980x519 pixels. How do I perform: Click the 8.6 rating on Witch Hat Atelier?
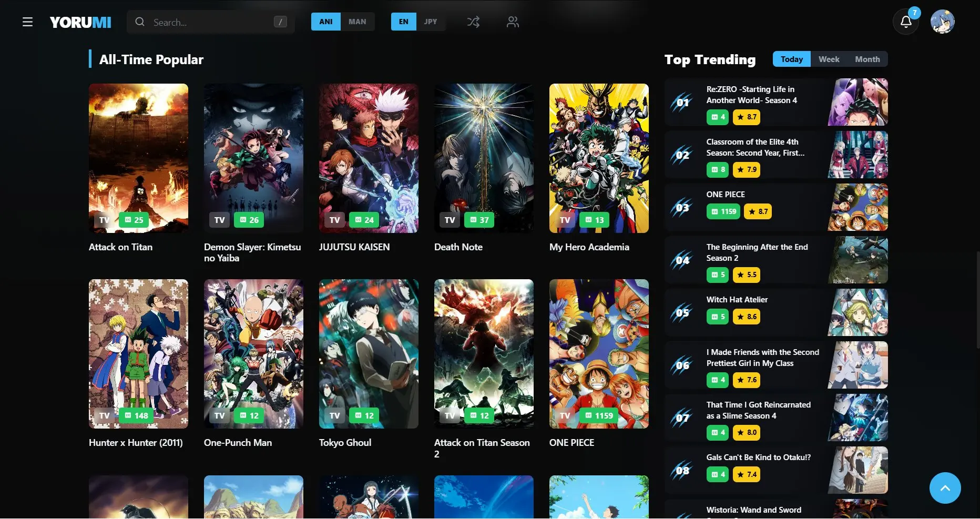pyautogui.click(x=747, y=317)
